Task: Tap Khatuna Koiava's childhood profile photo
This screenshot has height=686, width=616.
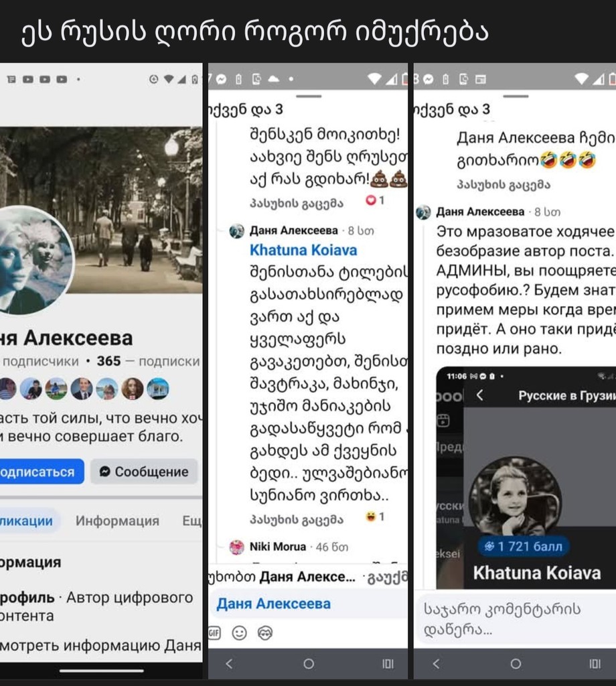Action: (x=515, y=498)
